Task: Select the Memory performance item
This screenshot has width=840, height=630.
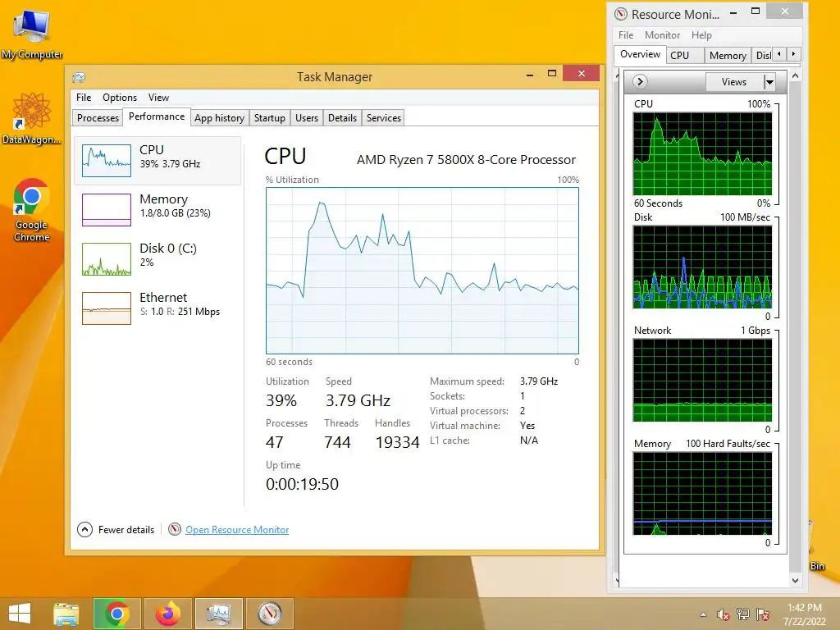Action: 157,209
